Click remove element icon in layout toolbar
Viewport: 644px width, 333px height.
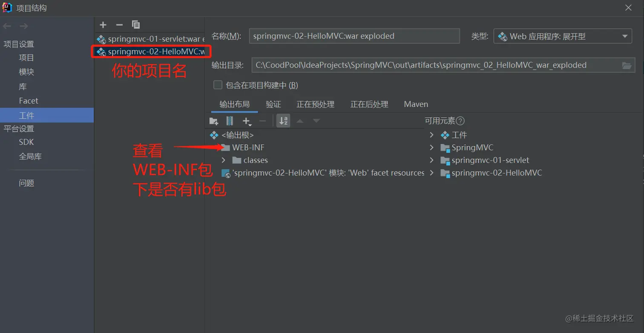262,121
